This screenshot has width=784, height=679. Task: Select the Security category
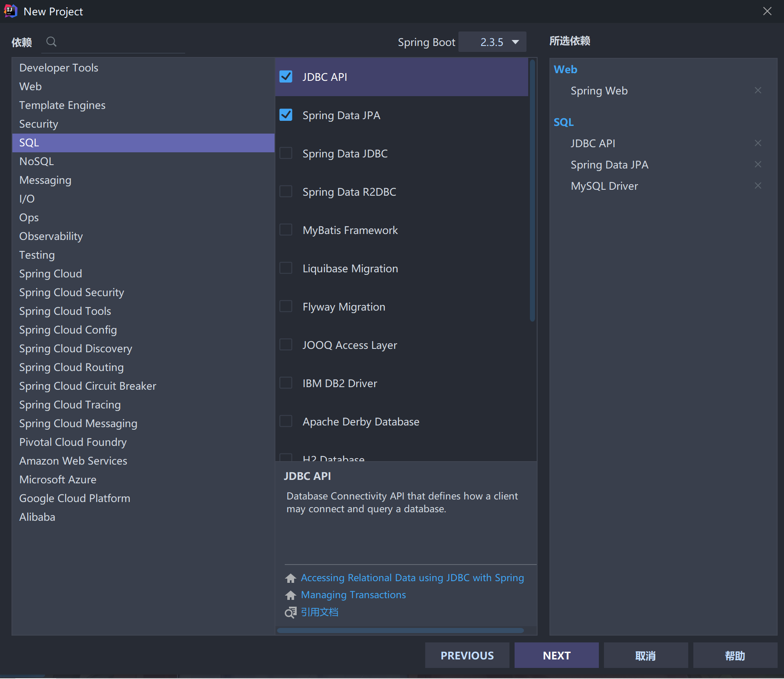pyautogui.click(x=143, y=124)
